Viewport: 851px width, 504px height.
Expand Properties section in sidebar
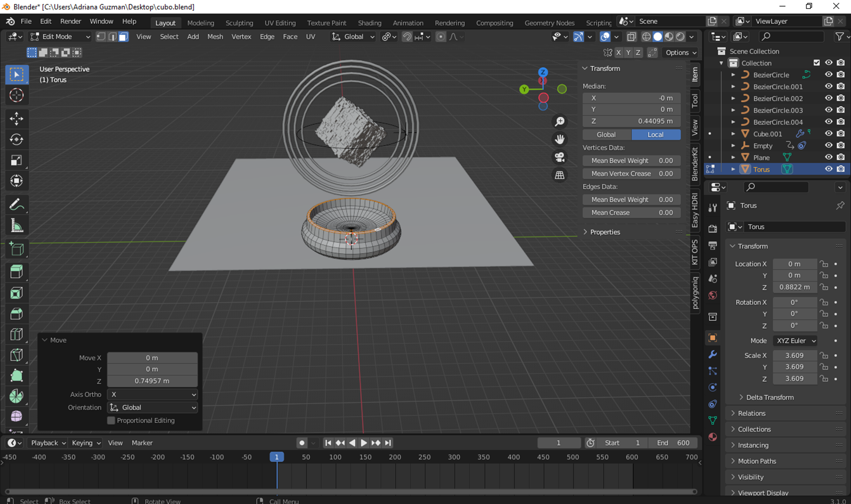pyautogui.click(x=605, y=232)
